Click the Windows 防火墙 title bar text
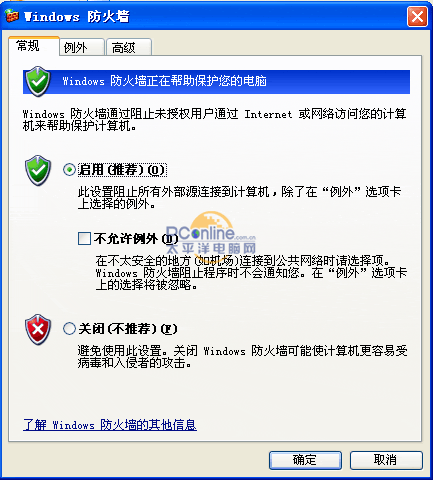Viewport: 434px width, 480px height. pos(77,16)
